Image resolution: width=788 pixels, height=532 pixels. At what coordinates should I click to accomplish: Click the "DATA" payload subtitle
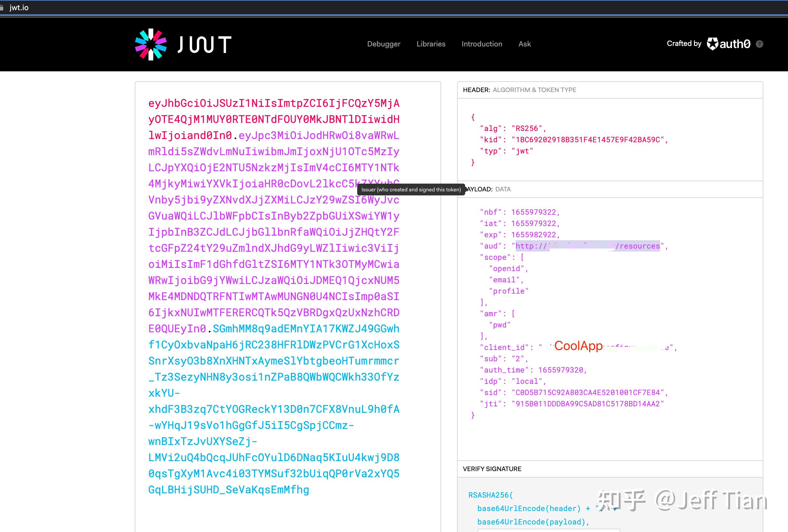tap(503, 189)
